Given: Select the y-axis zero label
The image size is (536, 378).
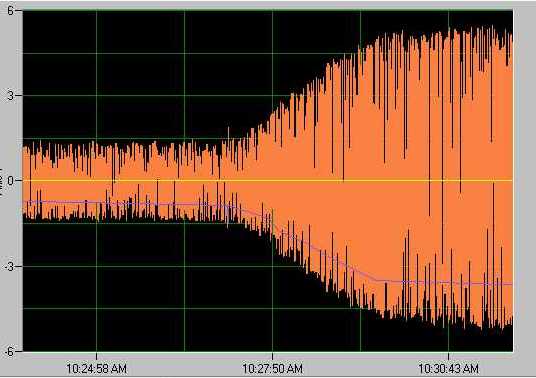Looking at the screenshot, I should click(10, 180).
